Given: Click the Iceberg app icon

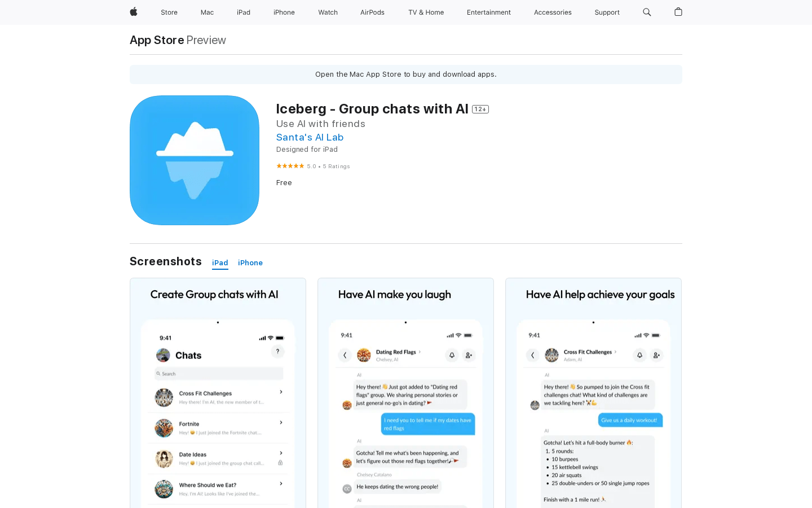Looking at the screenshot, I should coord(195,160).
